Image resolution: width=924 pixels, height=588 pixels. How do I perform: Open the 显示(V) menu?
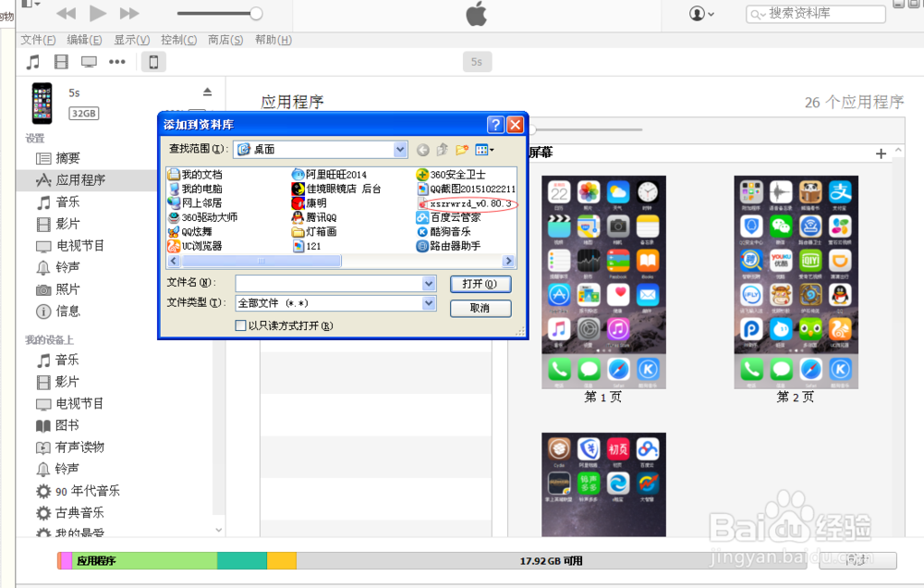point(131,40)
